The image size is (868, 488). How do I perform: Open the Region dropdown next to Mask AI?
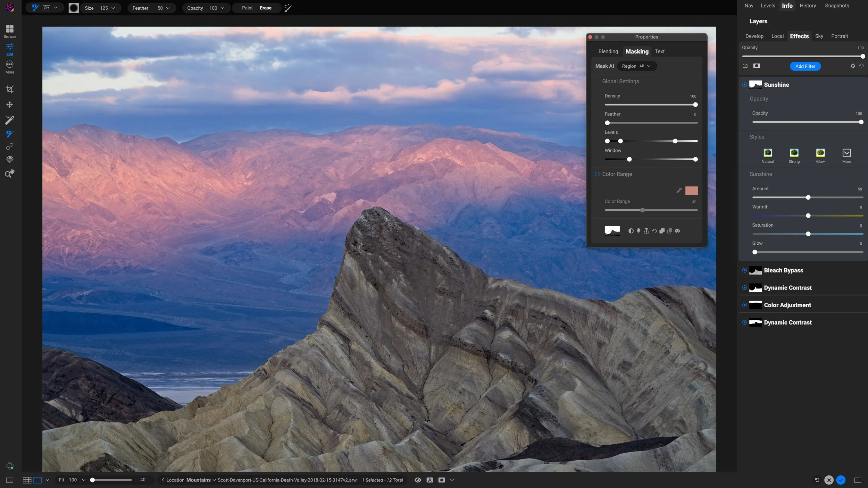click(x=636, y=66)
